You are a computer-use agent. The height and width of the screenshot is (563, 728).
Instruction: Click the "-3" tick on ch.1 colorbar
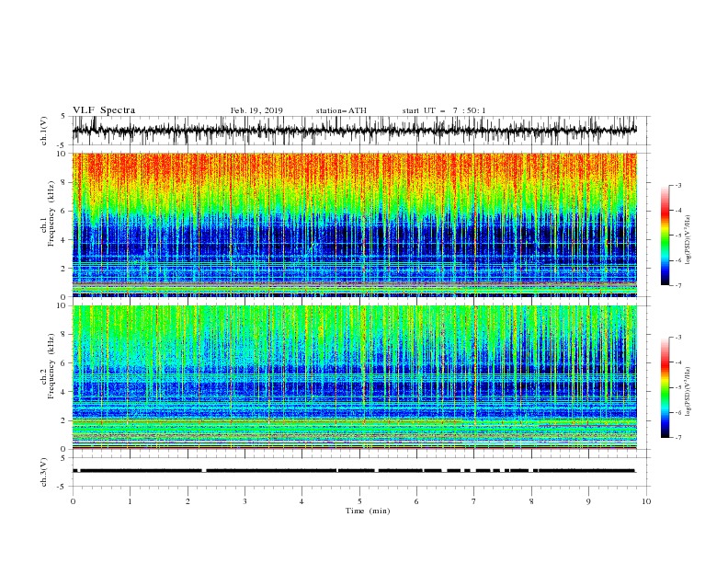677,185
